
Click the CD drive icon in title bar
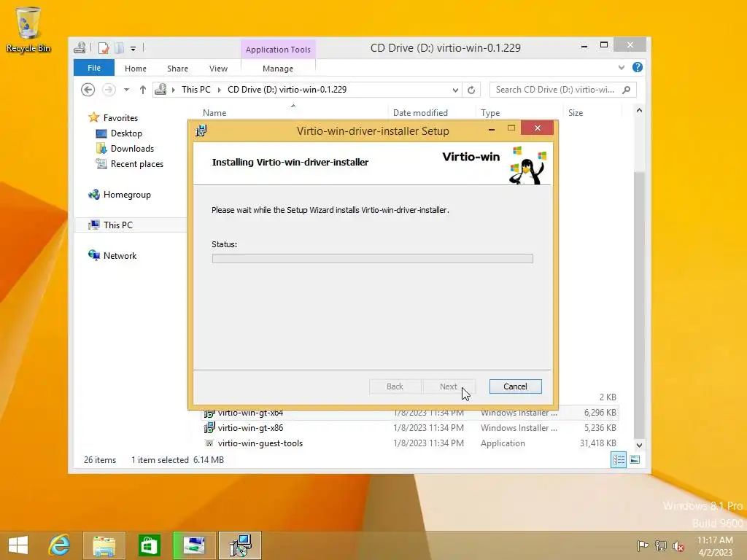[x=80, y=47]
